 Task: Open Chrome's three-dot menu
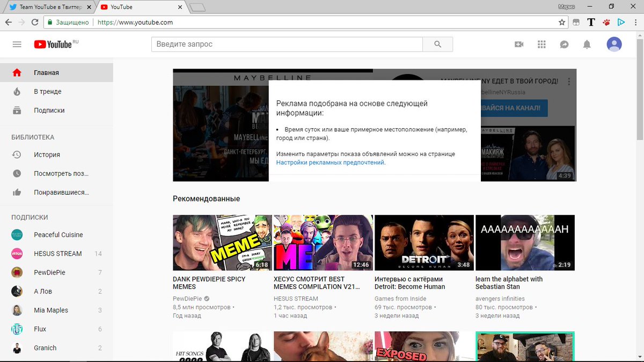tap(635, 23)
